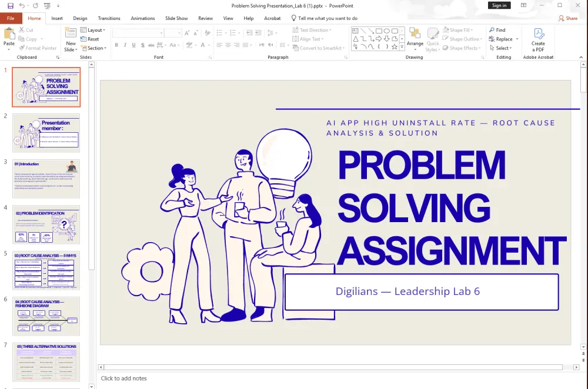Open the Shape Fill color menu

(x=458, y=30)
